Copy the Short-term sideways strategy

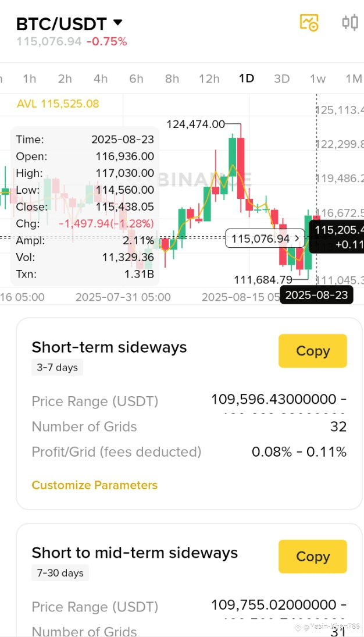point(312,351)
